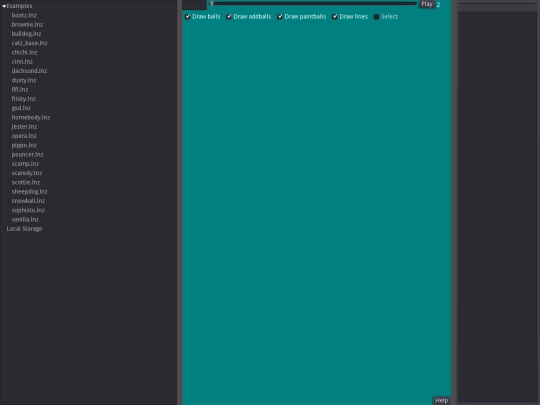The width and height of the screenshot is (540, 405).
Task: Open brownie.lnz example file
Action: point(27,24)
